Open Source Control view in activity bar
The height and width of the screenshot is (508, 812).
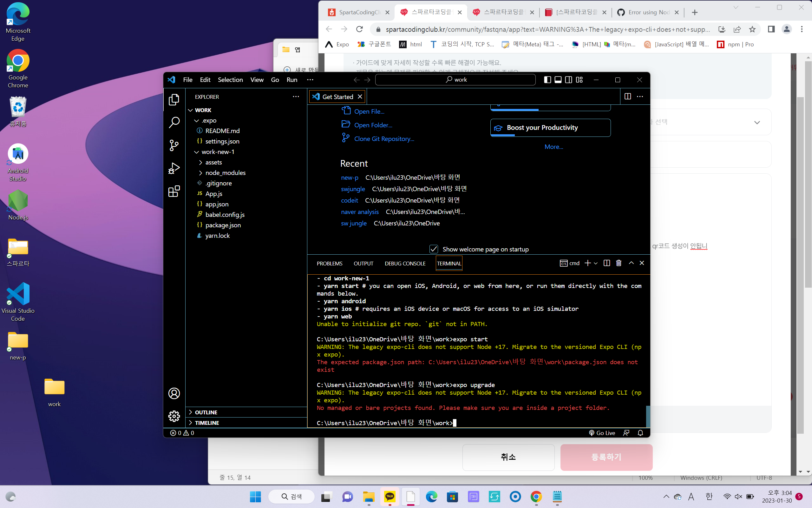[x=174, y=145]
